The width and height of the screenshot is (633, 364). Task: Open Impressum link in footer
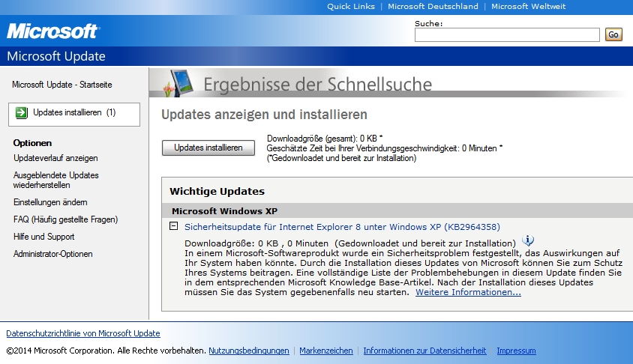(516, 351)
